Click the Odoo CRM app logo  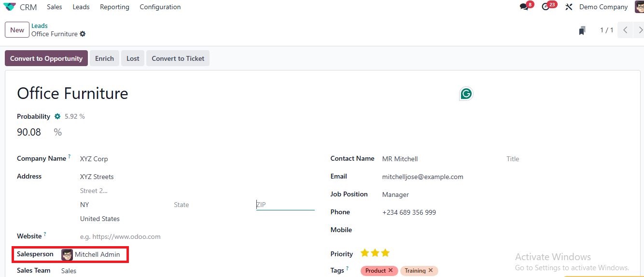10,7
